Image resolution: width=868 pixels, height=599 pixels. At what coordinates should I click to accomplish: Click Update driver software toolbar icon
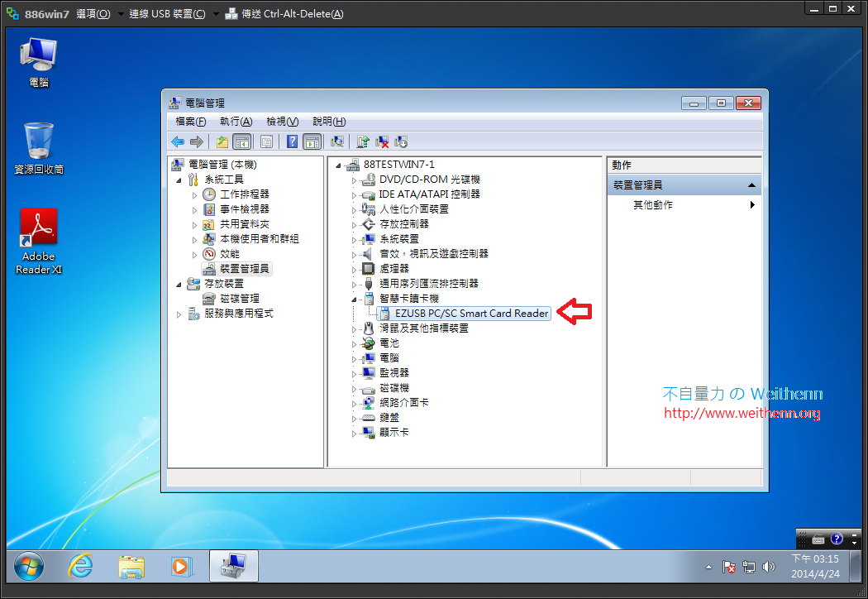[363, 141]
